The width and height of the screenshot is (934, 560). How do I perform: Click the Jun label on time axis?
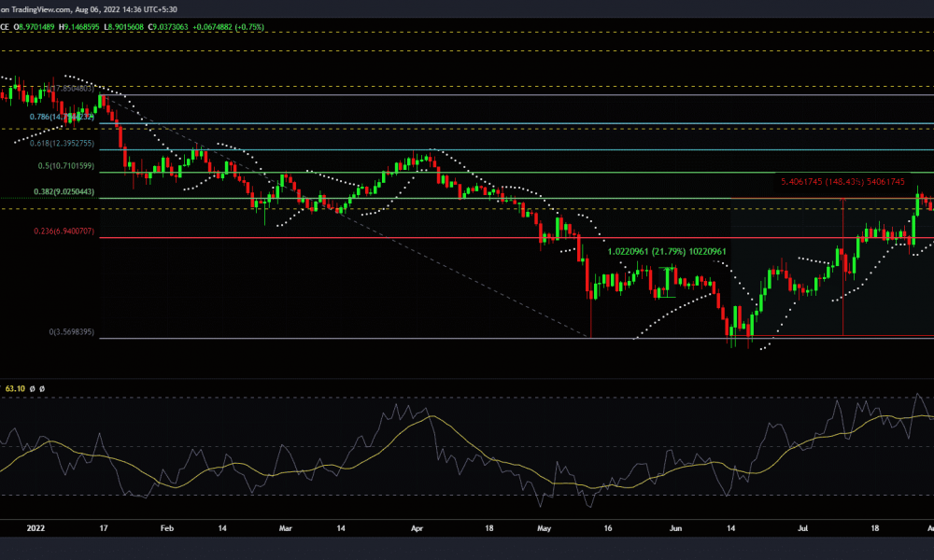(675, 528)
